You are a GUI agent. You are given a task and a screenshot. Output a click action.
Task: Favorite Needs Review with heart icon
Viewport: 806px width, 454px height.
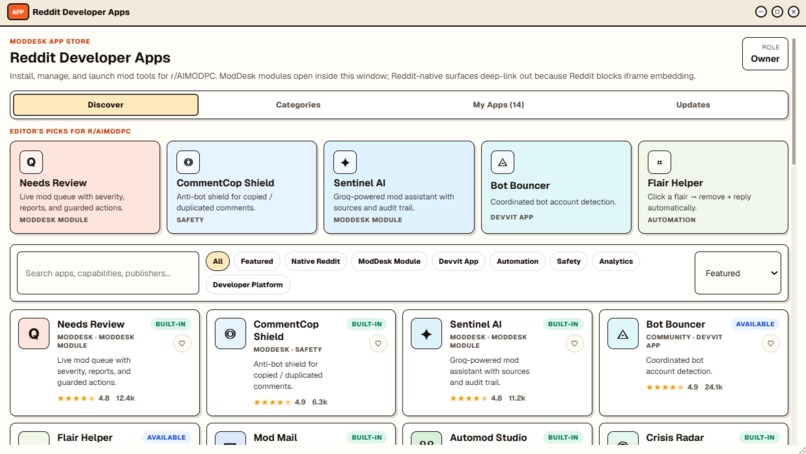(x=182, y=343)
